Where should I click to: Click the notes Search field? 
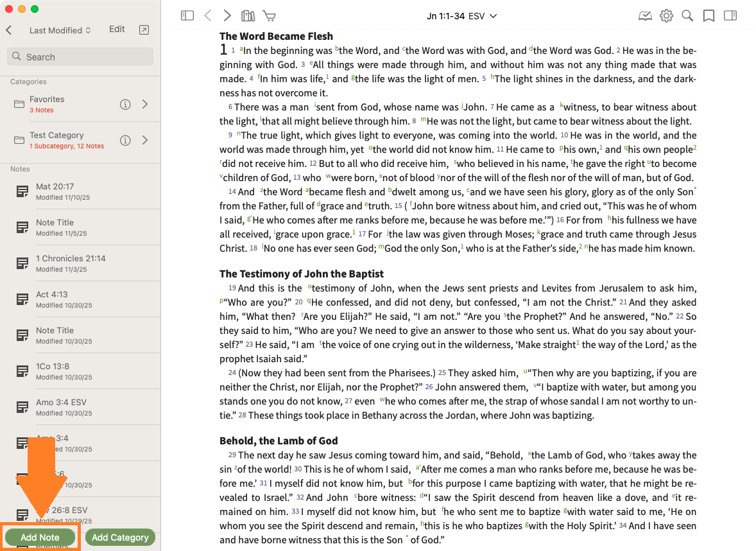(x=80, y=57)
